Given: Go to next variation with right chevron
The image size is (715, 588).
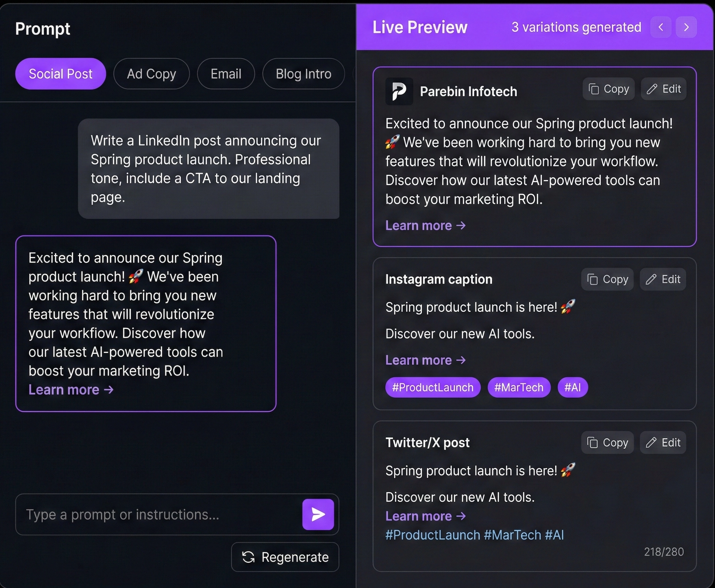Looking at the screenshot, I should [687, 27].
